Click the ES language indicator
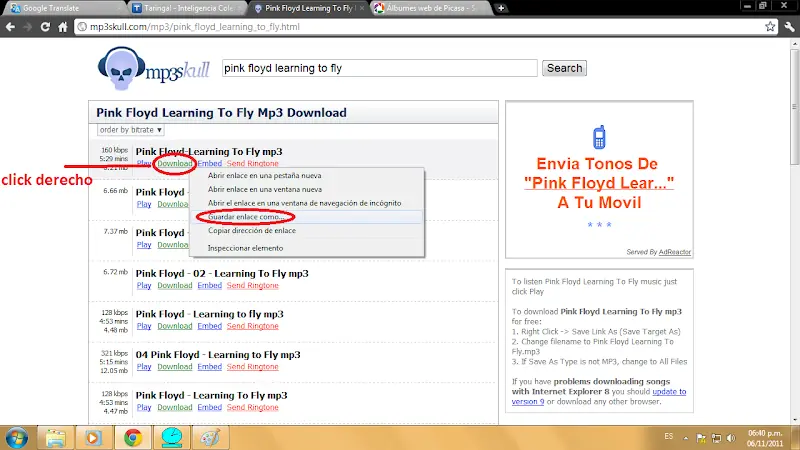 coord(668,437)
